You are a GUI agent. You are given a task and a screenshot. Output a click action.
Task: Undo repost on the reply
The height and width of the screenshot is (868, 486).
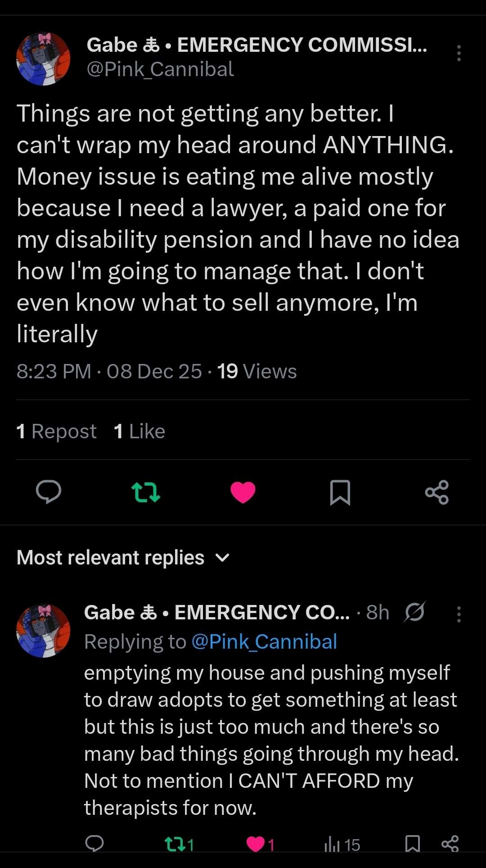pyautogui.click(x=179, y=844)
